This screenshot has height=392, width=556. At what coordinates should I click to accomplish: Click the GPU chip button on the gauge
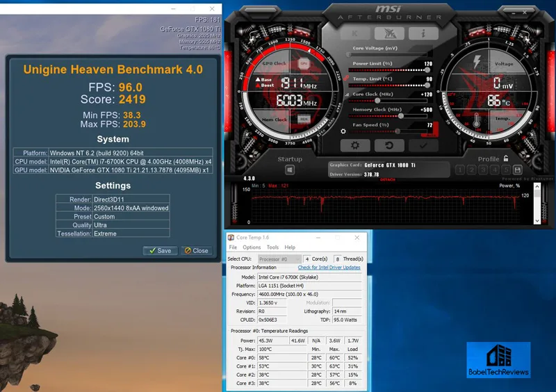click(x=304, y=63)
